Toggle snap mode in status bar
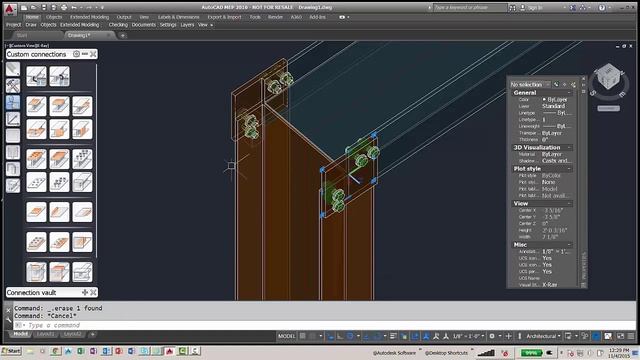This screenshot has width=640, height=360. pyautogui.click(x=313, y=336)
